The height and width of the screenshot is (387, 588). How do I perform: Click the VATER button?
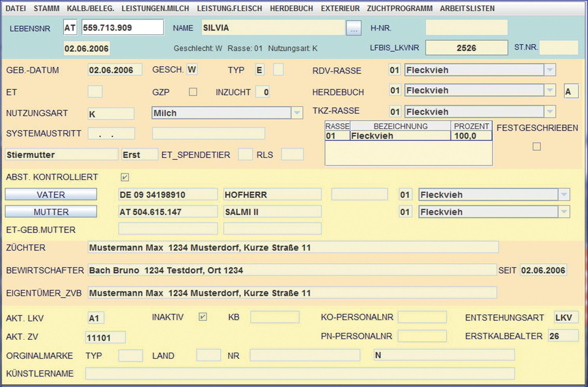point(51,195)
